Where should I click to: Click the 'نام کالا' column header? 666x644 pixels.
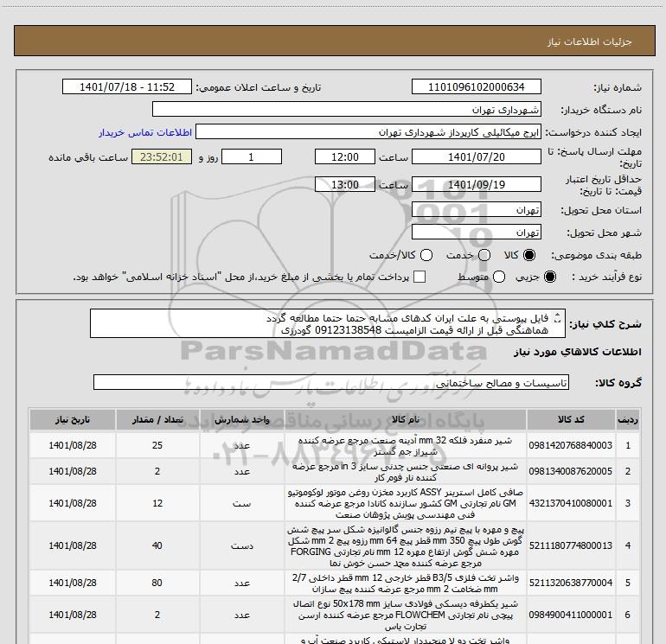tap(405, 420)
